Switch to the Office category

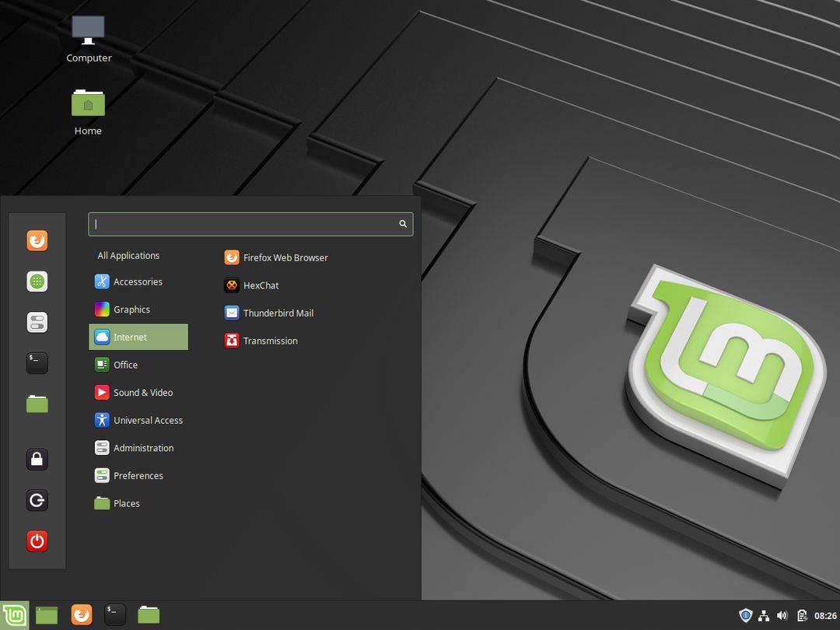point(124,364)
